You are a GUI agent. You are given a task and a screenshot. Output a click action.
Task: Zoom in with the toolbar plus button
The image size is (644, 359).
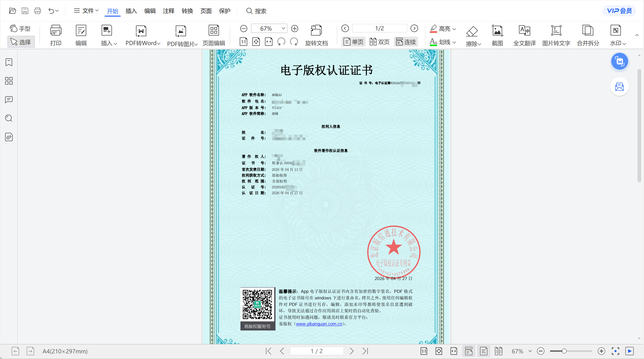[295, 29]
